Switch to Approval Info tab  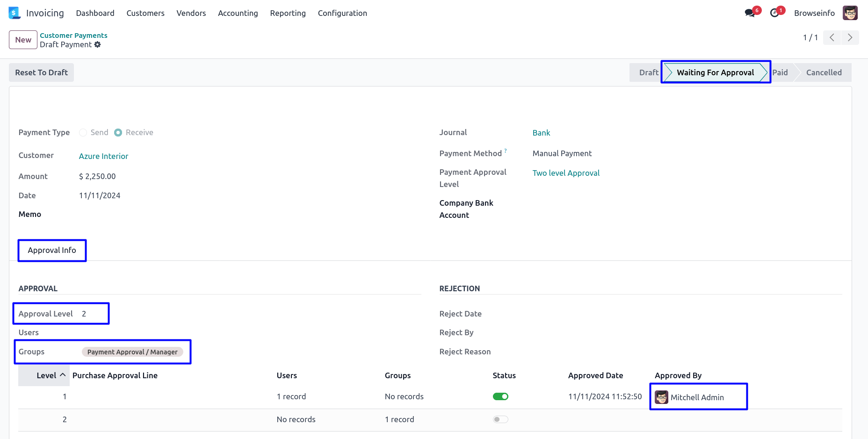pyautogui.click(x=52, y=250)
